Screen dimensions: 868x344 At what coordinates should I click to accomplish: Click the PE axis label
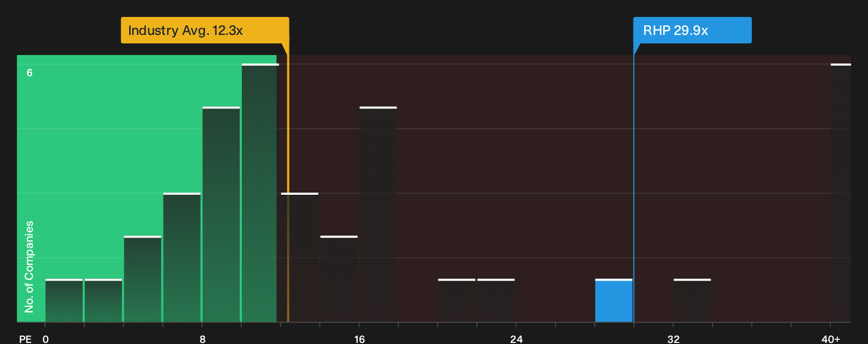[25, 339]
